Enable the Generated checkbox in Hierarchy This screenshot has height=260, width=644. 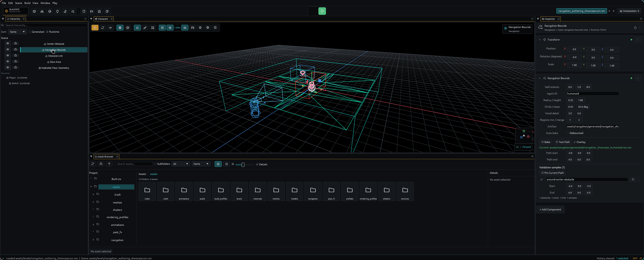pos(30,32)
